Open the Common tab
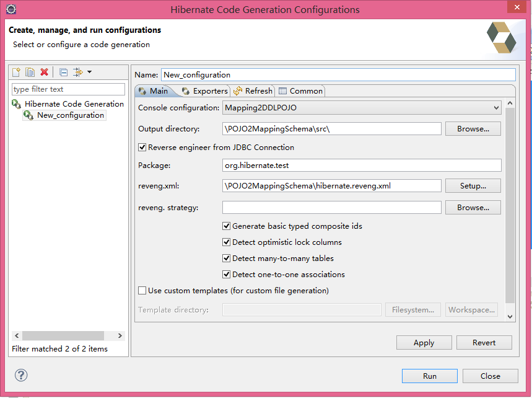532x398 pixels. 300,91
